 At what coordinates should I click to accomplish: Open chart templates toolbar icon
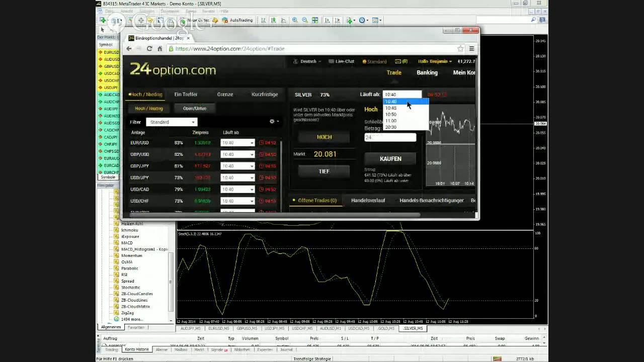[376, 21]
